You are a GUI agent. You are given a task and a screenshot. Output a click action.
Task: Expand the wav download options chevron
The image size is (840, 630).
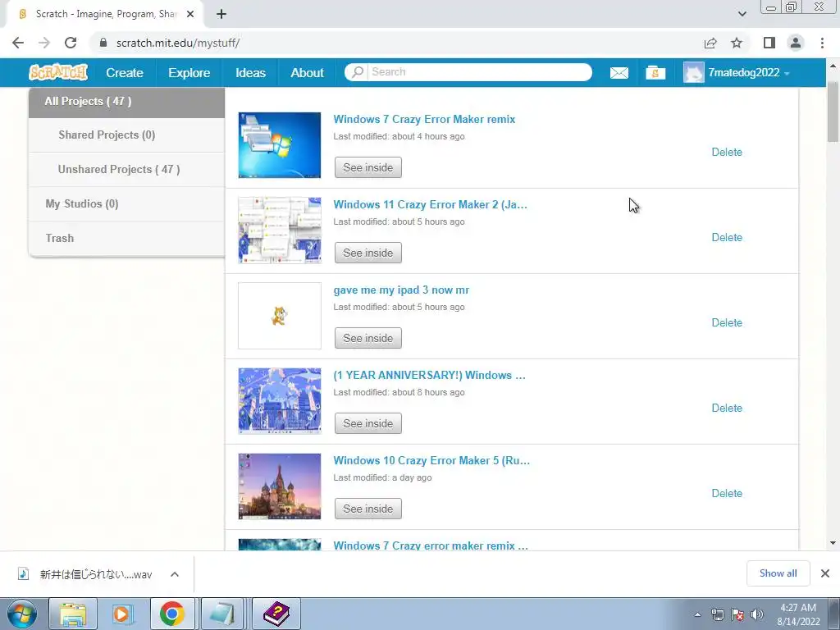175,574
